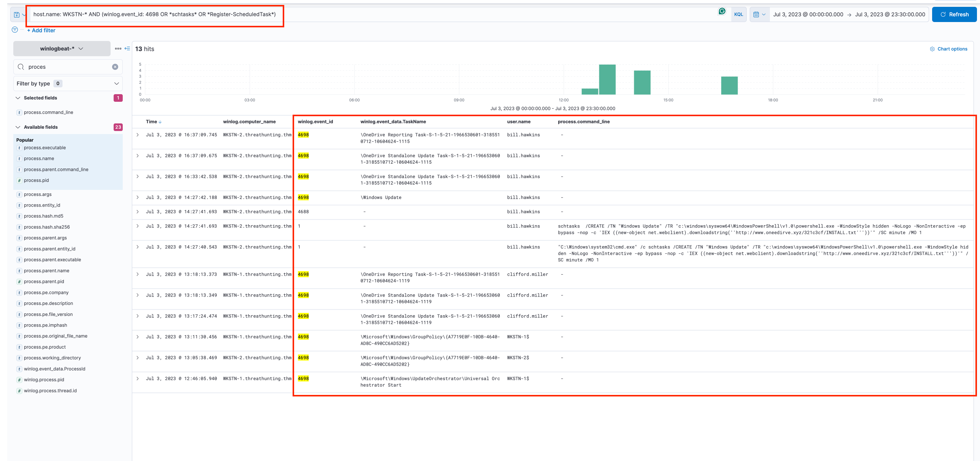The height and width of the screenshot is (461, 980).
Task: Select the process.executable field
Action: click(45, 148)
